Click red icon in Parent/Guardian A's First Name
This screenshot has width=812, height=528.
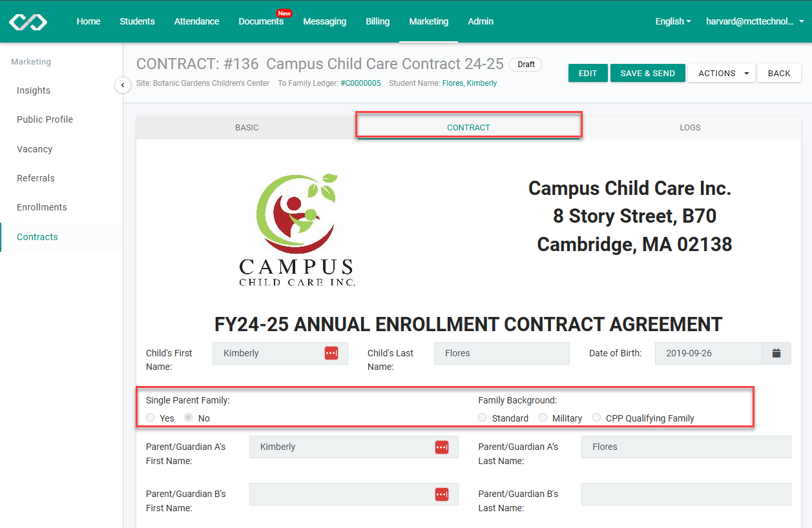442,447
